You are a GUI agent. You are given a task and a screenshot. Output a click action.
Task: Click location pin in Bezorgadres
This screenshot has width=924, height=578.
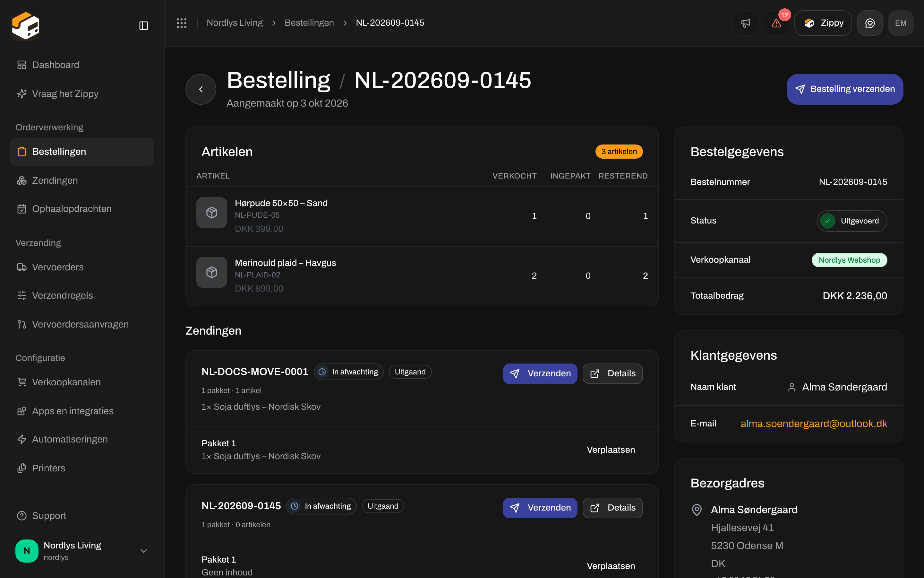697,510
